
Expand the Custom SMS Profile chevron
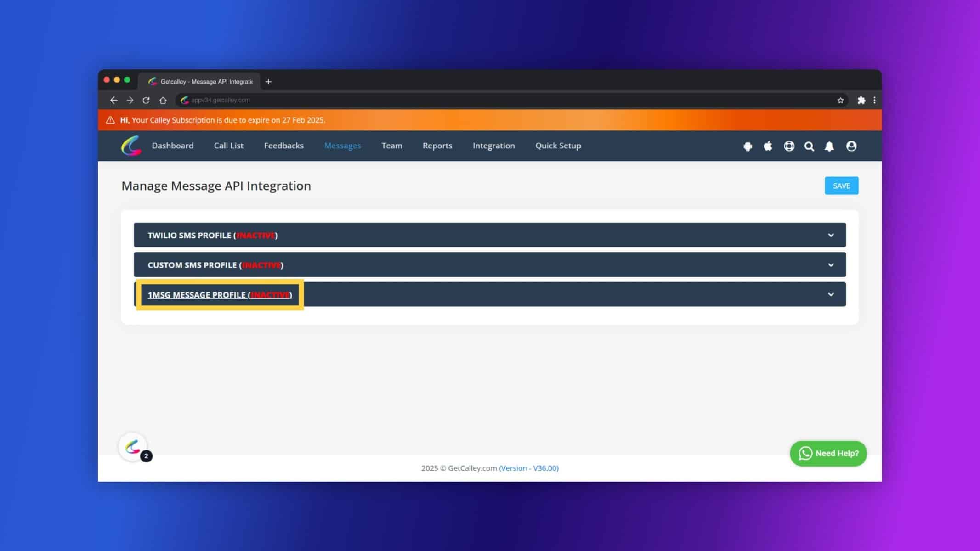coord(831,265)
